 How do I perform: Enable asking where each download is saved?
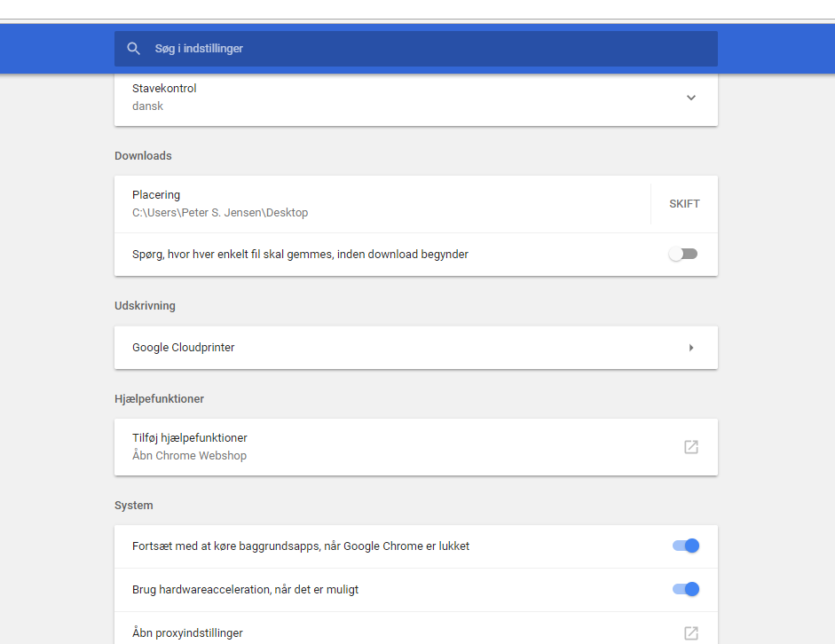pyautogui.click(x=682, y=254)
